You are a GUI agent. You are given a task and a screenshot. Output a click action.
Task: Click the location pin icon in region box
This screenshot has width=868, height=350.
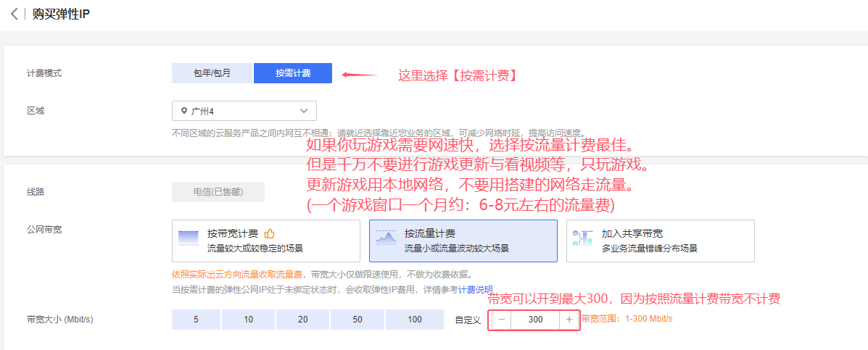click(183, 111)
